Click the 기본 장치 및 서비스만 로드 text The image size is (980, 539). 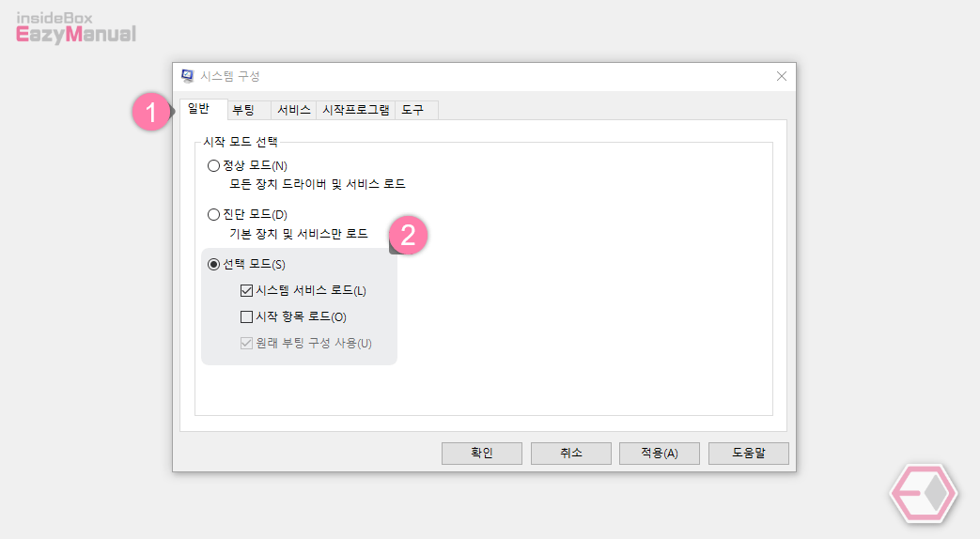click(299, 234)
